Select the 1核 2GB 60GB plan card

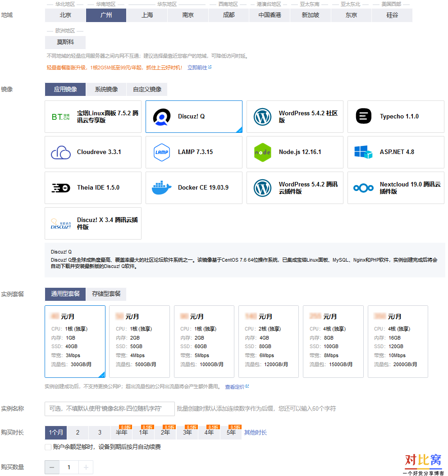204,341
